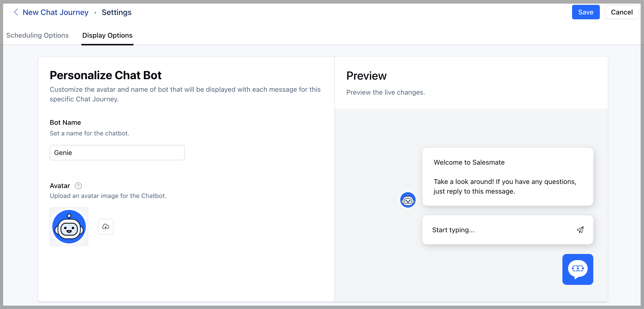Viewport: 644px width, 309px height.
Task: Upload a new avatar with cloud icon
Action: pyautogui.click(x=105, y=226)
